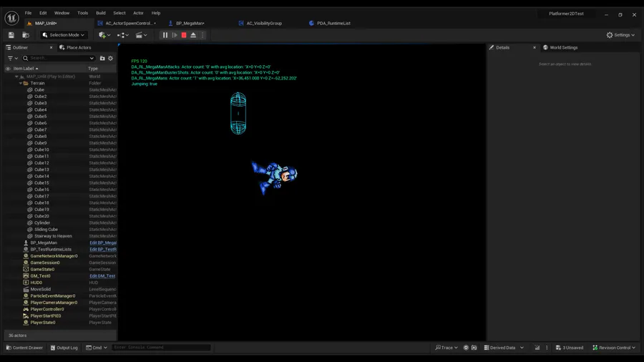The height and width of the screenshot is (362, 644).
Task: Open the Build menu
Action: (x=101, y=13)
